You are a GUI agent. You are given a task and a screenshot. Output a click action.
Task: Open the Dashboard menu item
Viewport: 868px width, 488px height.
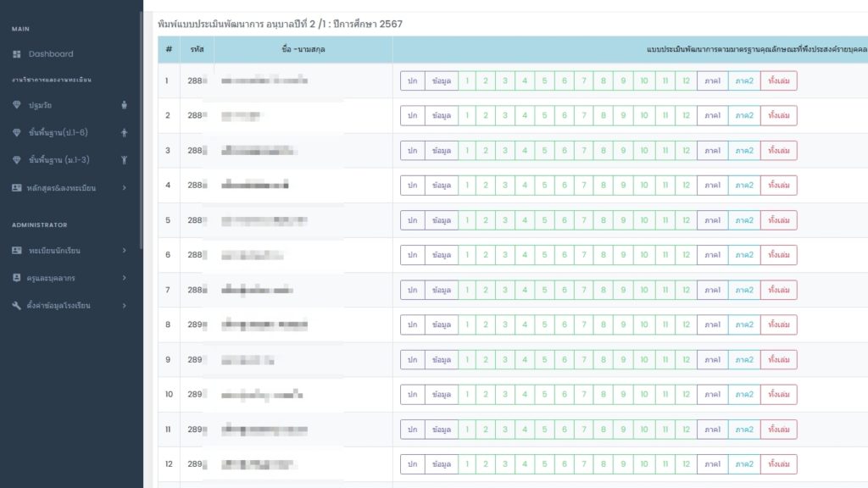tap(51, 54)
